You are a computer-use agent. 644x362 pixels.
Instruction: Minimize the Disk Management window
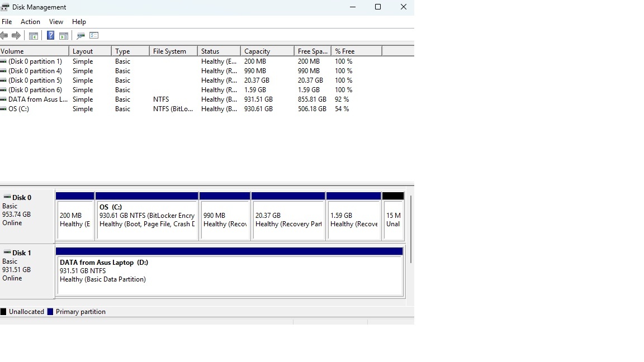tap(352, 7)
